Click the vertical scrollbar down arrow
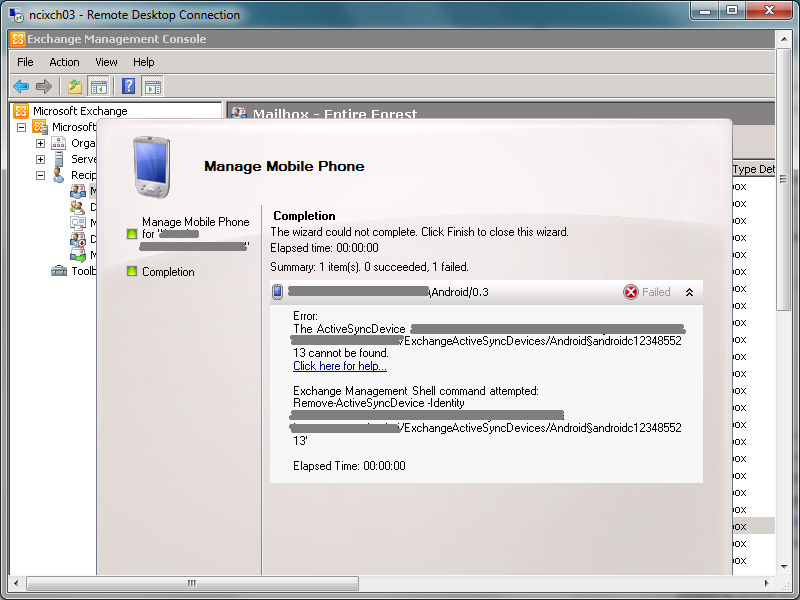800x600 pixels. 784,566
